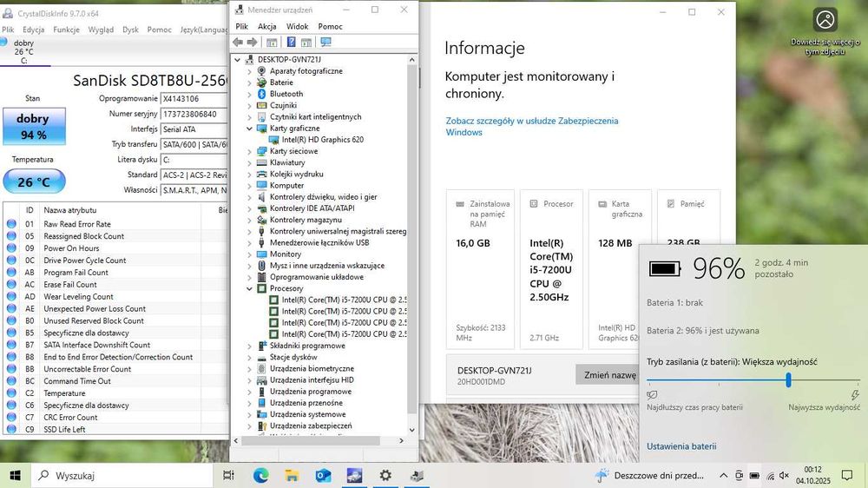Click the best performance lightning icon in flyout
Screen dimensions: 868x488
pyautogui.click(x=855, y=395)
